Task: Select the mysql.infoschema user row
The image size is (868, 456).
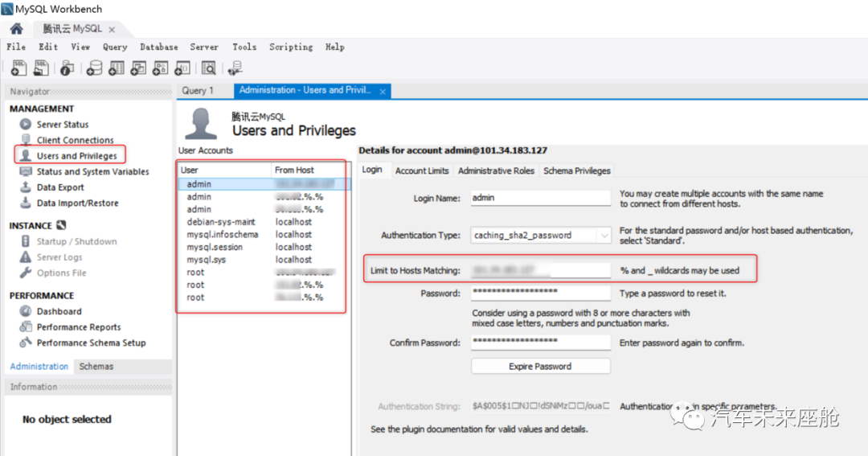Action: click(x=264, y=234)
